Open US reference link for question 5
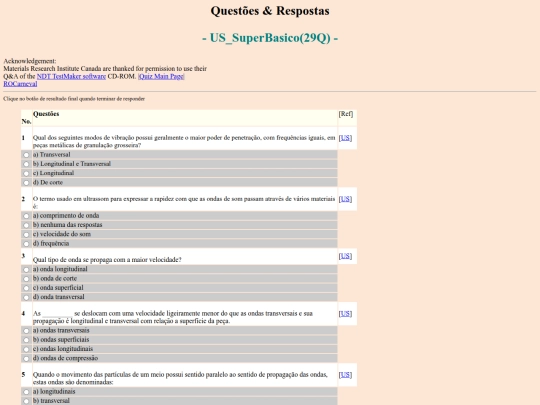This screenshot has height=405, width=540. click(x=345, y=375)
